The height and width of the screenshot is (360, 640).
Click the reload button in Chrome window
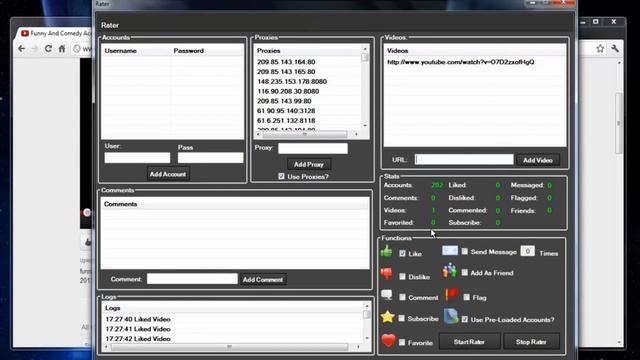click(48, 49)
